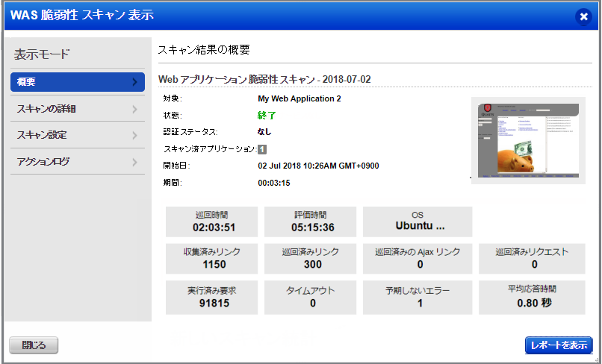The image size is (602, 364).
Task: Select the 収集済みリンク 1150 tile
Action: [x=214, y=258]
